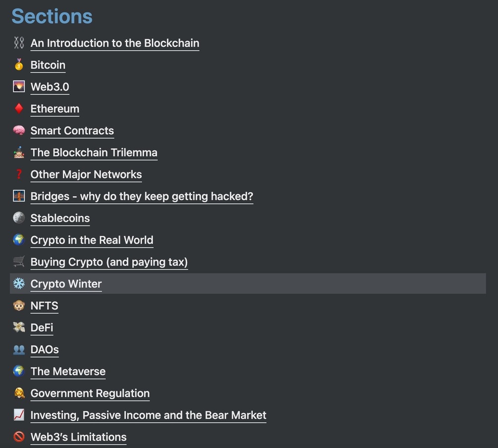This screenshot has height=448, width=498.
Task: Click the red diamond icon beside Ethereum
Action: point(19,109)
